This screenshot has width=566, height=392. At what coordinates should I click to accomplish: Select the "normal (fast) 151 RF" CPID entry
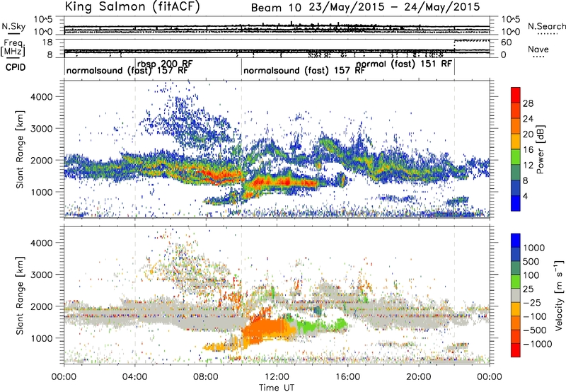[x=404, y=64]
